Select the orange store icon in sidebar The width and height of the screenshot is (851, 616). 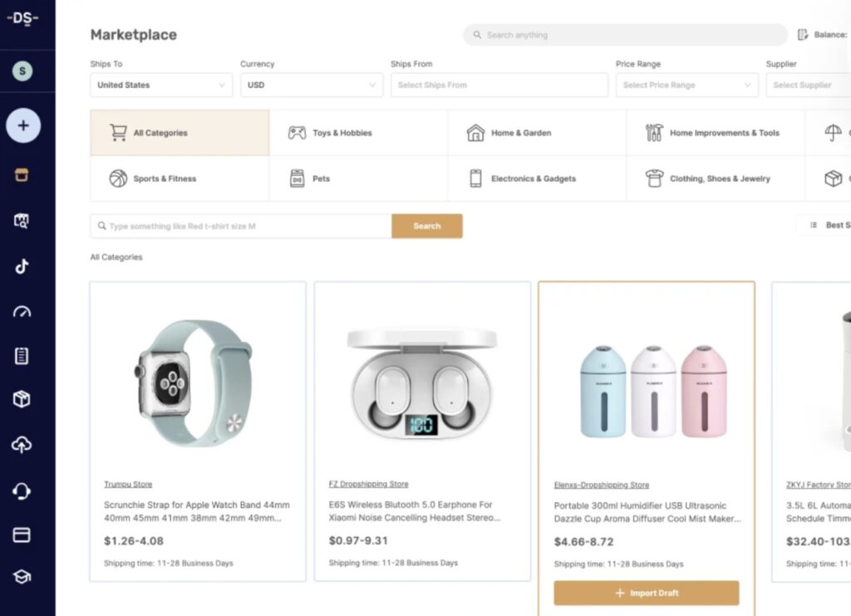point(22,175)
